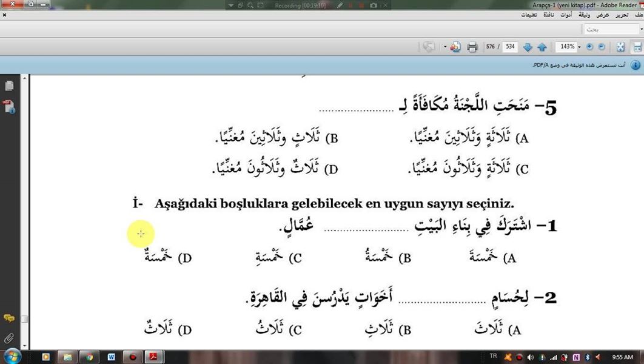
Task: Close the recording bar with its X
Action: click(385, 5)
